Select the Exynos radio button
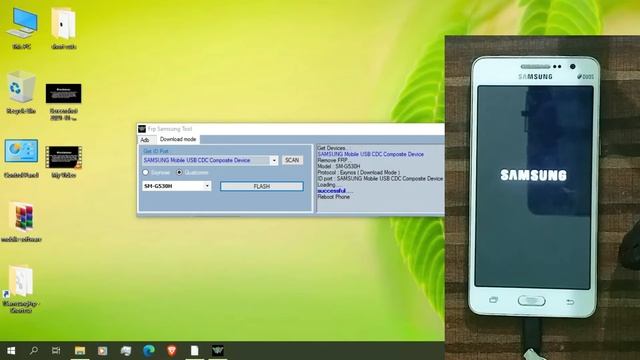The height and width of the screenshot is (360, 640). pyautogui.click(x=146, y=173)
